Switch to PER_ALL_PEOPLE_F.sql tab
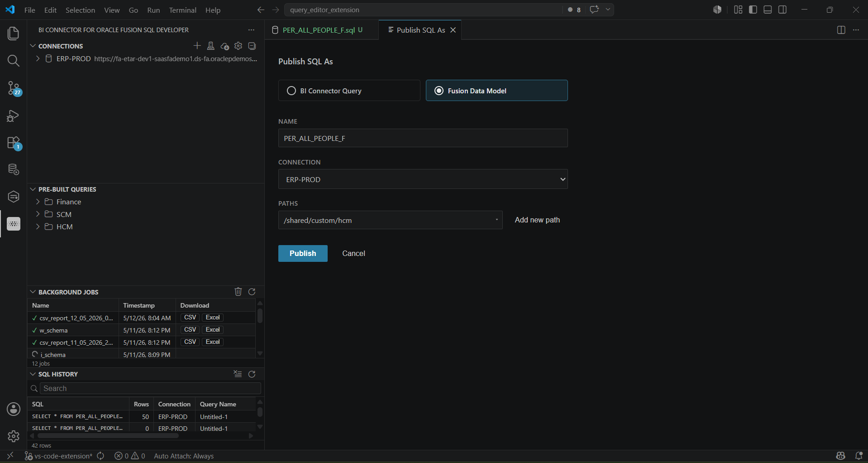This screenshot has height=463, width=868. [x=321, y=30]
